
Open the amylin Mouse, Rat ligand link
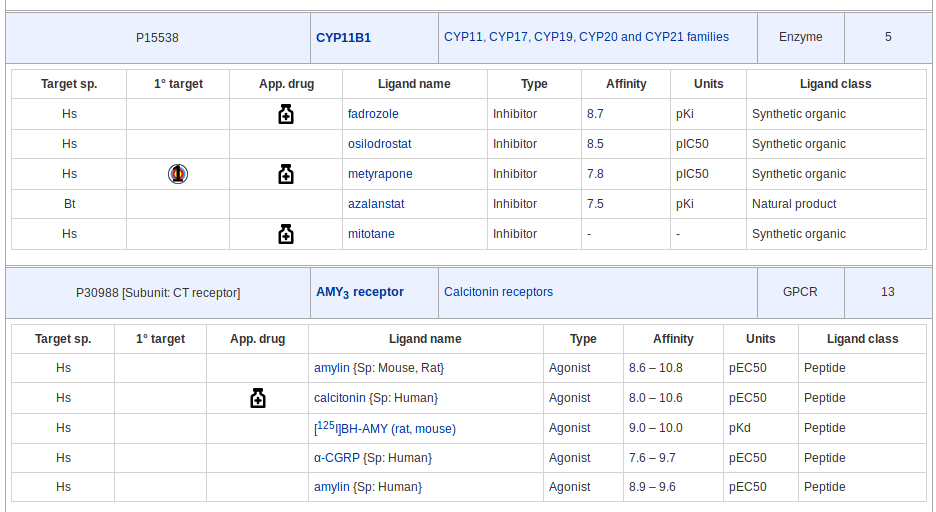(x=332, y=368)
